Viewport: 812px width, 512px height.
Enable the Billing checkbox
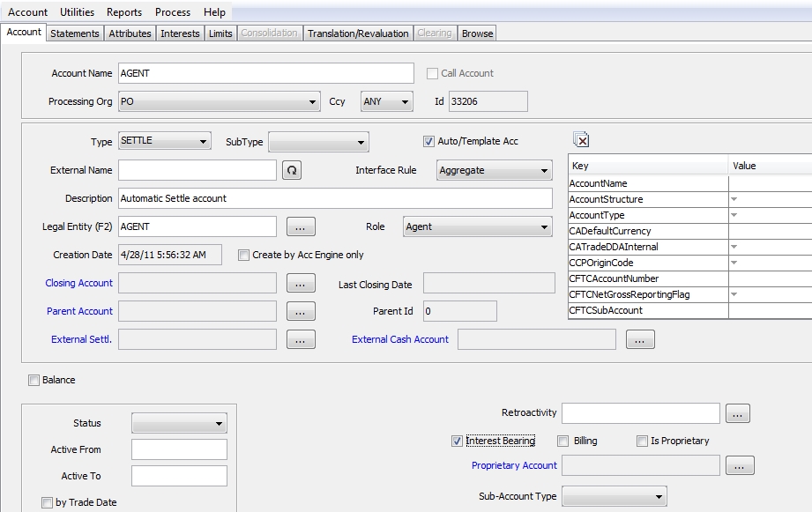562,442
